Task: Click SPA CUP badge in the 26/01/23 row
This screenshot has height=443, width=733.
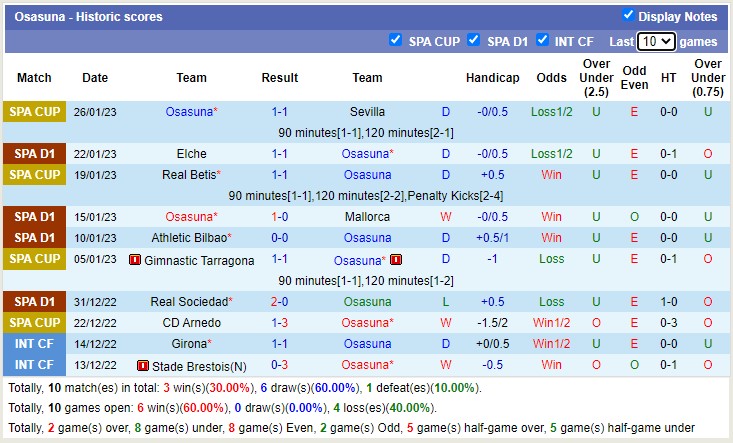Action: (34, 112)
